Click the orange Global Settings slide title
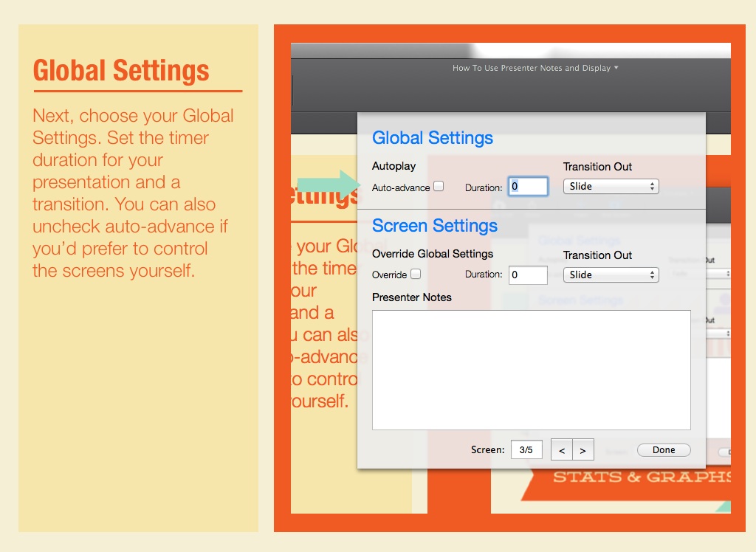 [x=121, y=71]
